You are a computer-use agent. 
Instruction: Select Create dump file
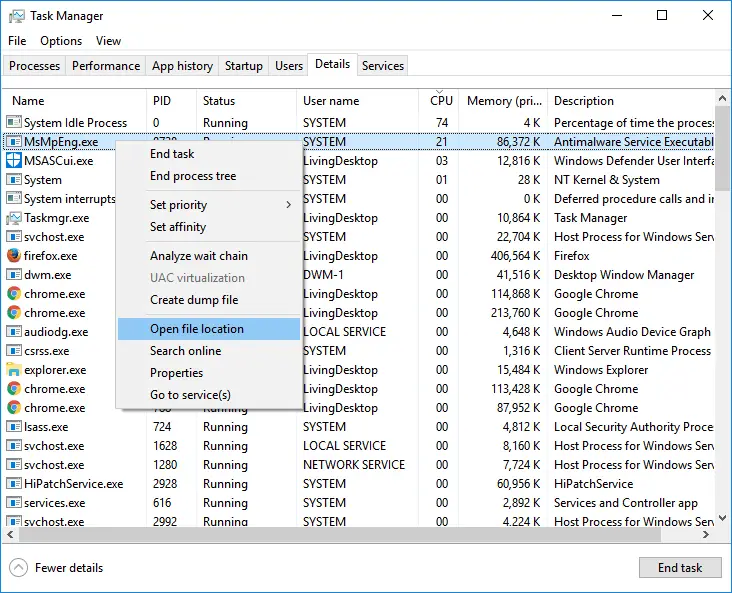(209, 300)
